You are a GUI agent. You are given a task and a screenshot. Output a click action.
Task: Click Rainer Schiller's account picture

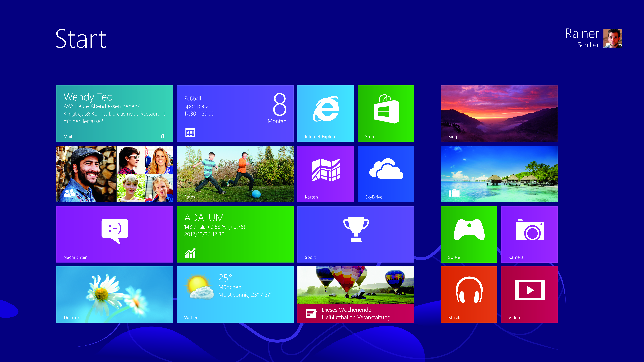(613, 38)
